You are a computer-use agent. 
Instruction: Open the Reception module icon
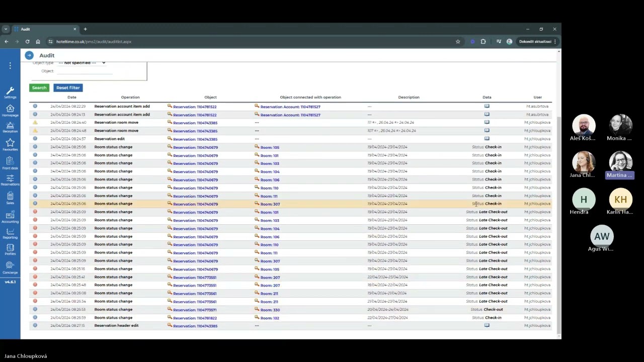(10, 127)
